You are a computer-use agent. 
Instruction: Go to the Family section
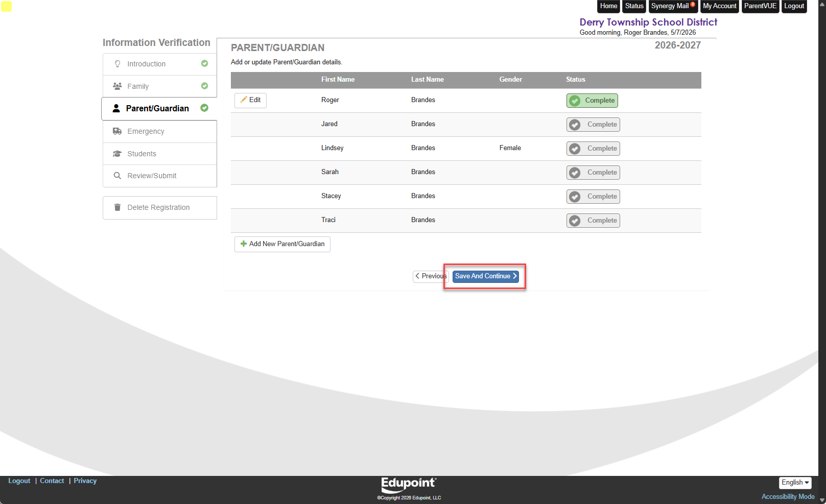pos(160,86)
